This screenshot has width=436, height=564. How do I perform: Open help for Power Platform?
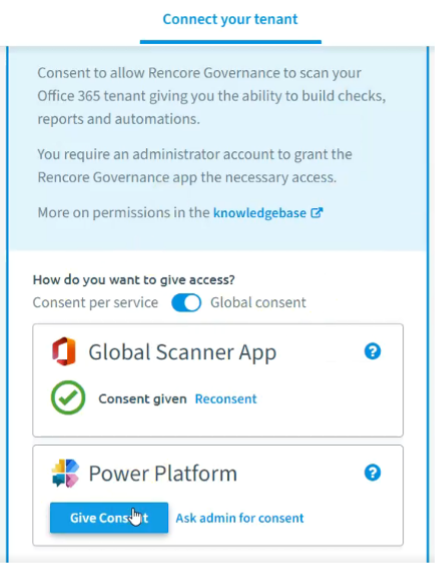click(x=373, y=473)
